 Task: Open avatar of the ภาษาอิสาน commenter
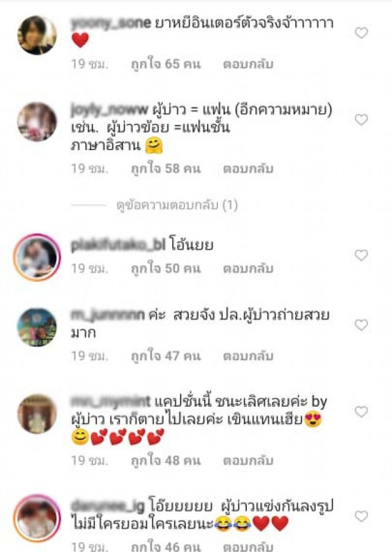(37, 122)
